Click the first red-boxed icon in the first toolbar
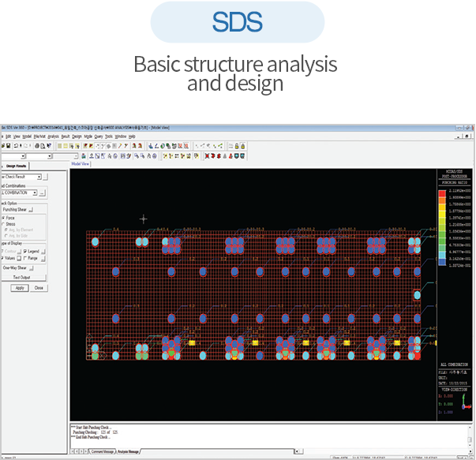Viewport: 476px width, 460px height. pos(180,146)
